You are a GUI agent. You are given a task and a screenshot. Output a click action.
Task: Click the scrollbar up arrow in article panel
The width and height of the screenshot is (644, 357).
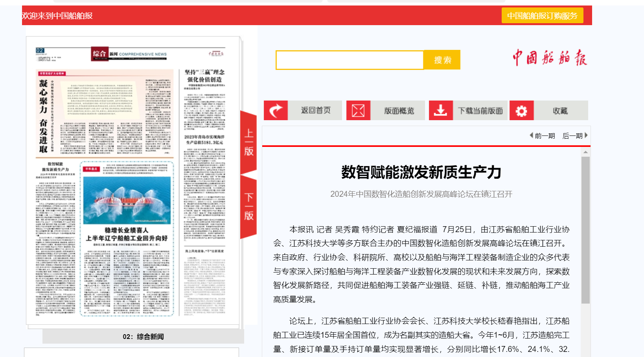pos(585,152)
